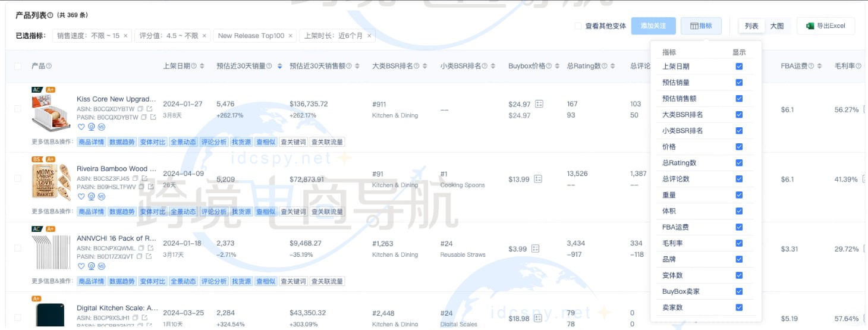Copy the PASIN B09HSLTFWV
868x330 pixels.
140,187
